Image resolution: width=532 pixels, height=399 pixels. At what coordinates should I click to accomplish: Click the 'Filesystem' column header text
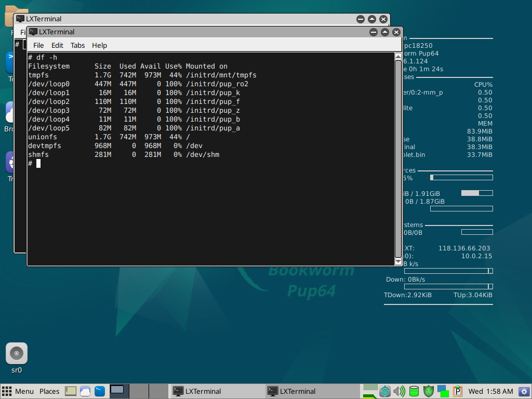(49, 66)
